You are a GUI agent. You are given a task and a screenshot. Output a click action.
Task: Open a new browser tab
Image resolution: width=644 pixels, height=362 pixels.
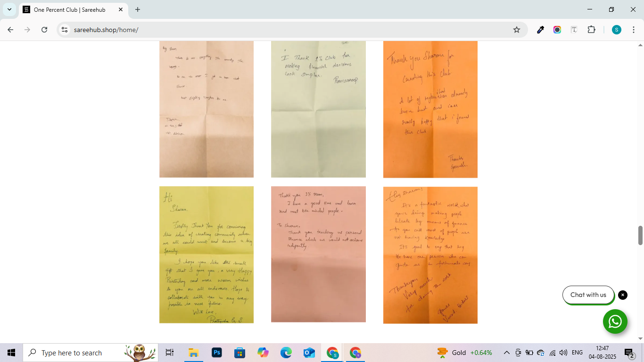[x=138, y=9]
